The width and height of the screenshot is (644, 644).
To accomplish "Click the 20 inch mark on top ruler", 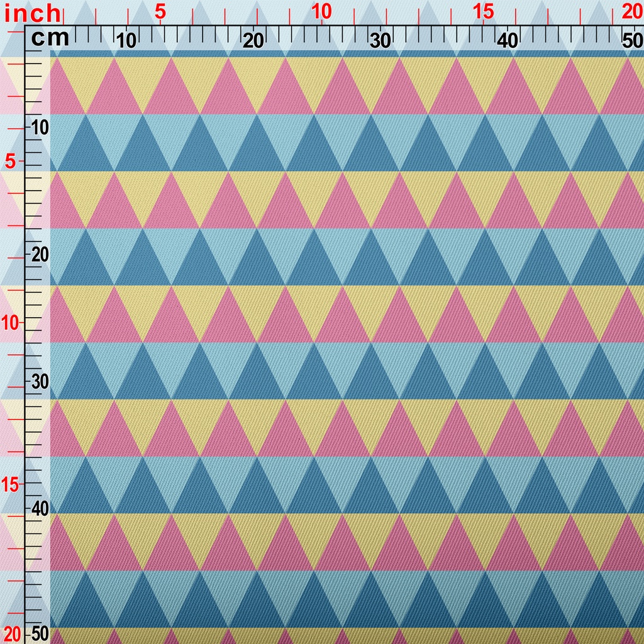I will (x=631, y=11).
